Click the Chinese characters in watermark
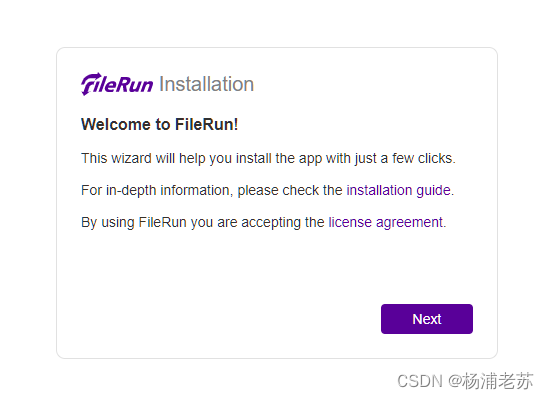Viewport: 549px width, 399px height. click(x=498, y=381)
